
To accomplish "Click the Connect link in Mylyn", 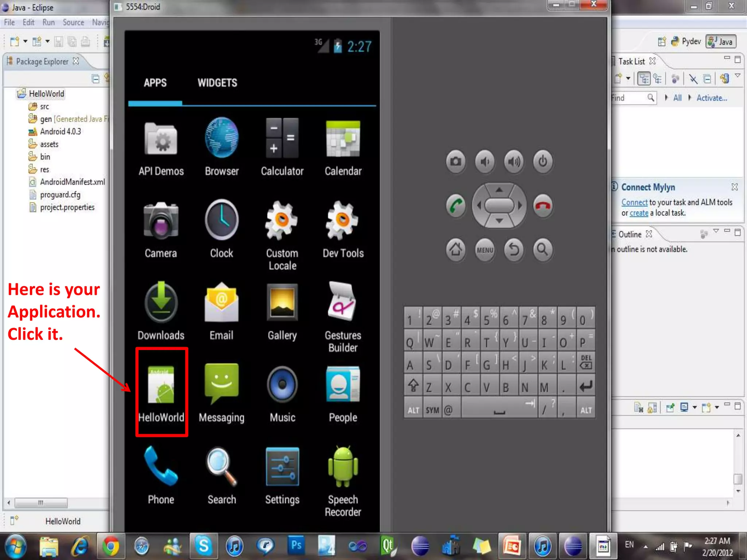I will 634,202.
